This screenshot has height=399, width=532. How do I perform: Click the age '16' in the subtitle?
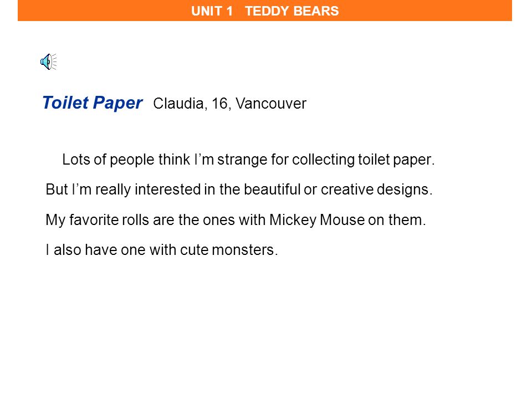tap(219, 104)
